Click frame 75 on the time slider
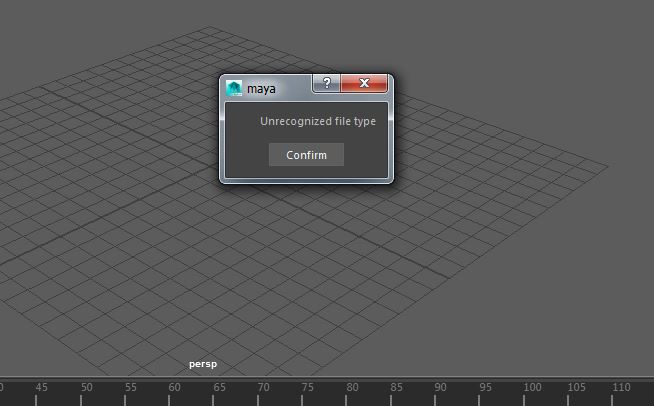654x406 pixels. [307, 388]
